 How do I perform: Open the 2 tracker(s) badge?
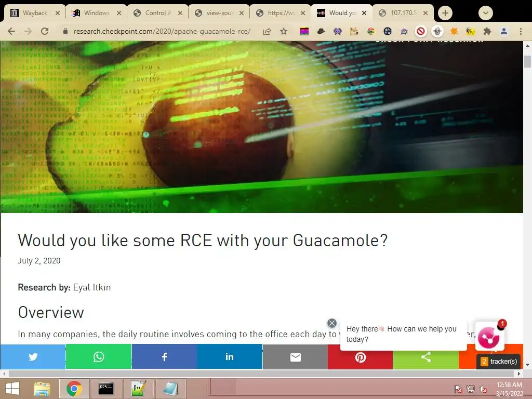[x=499, y=362]
